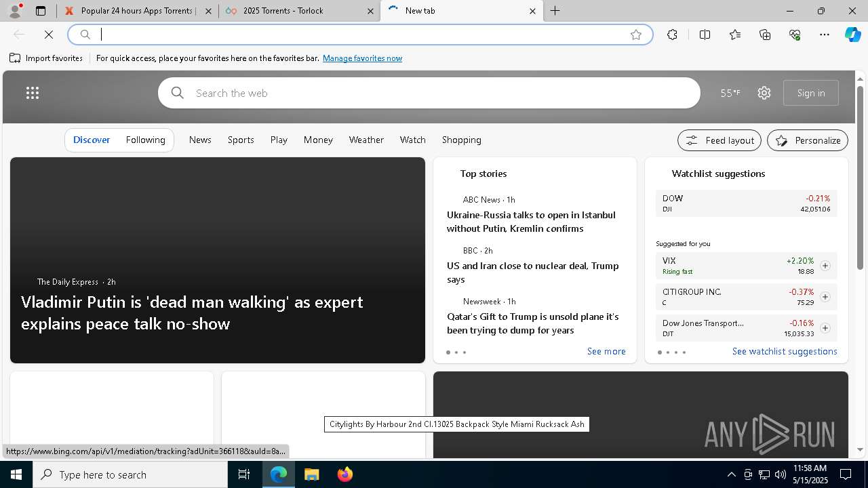This screenshot has height=488, width=868.
Task: Check the 55°F weather widget
Action: (x=730, y=93)
